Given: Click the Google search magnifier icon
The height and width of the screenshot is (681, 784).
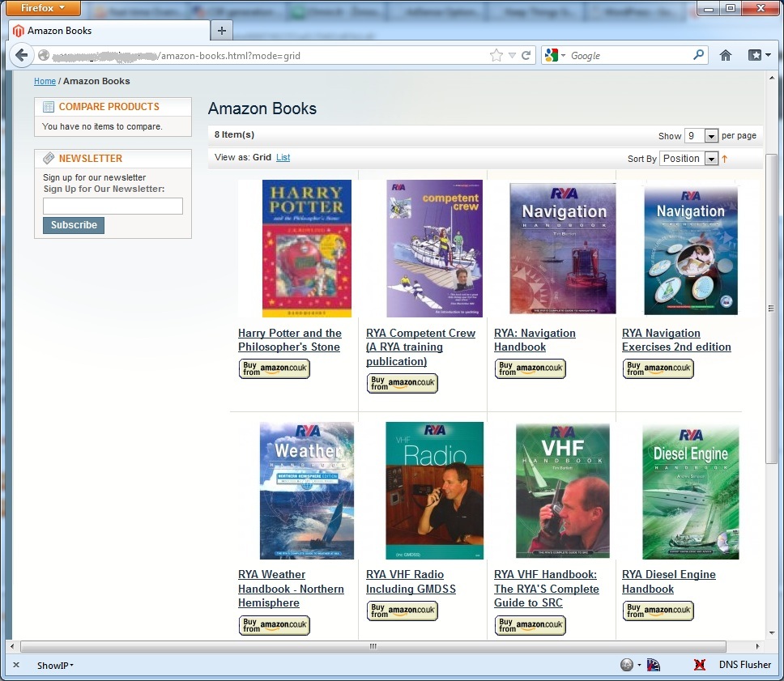Looking at the screenshot, I should pyautogui.click(x=698, y=55).
